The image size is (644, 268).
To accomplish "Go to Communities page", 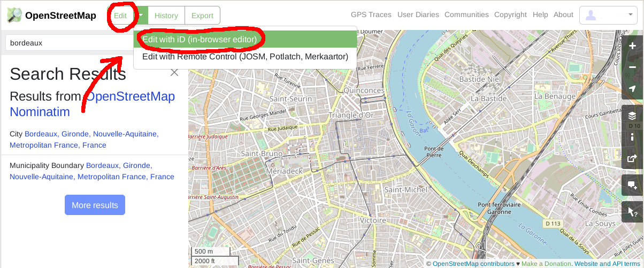I will pyautogui.click(x=466, y=15).
